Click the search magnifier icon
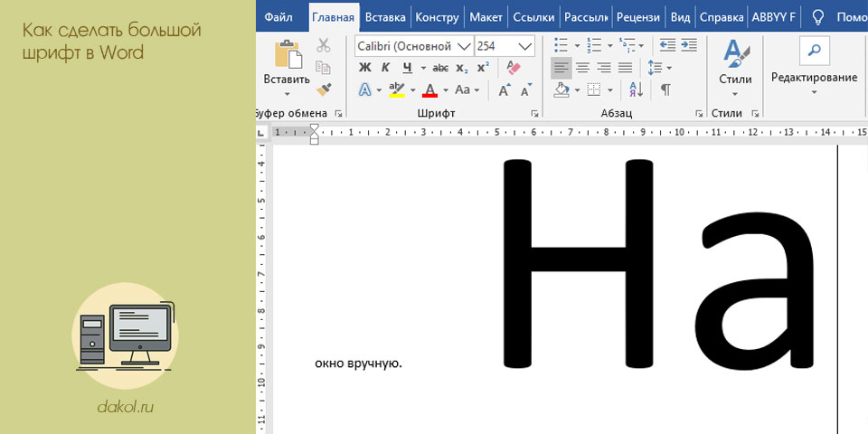The width and height of the screenshot is (868, 434). point(815,51)
